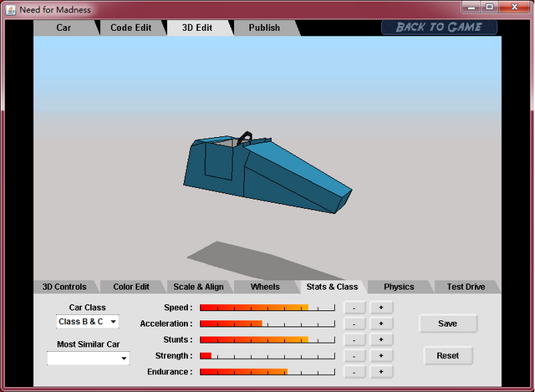Close the Need for Madness window
Viewport: 535px width, 392px height.
tap(515, 7)
